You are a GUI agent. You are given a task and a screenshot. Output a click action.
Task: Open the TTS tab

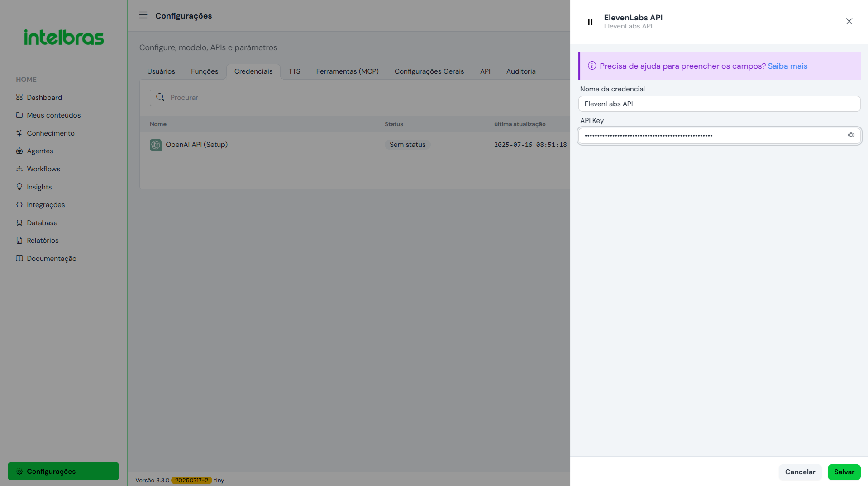294,71
